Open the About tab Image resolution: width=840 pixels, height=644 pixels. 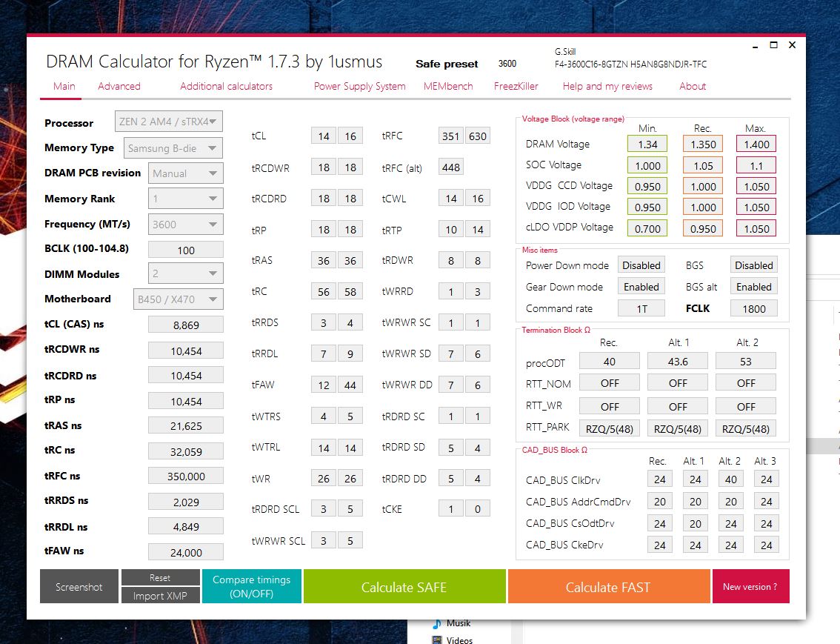[692, 86]
